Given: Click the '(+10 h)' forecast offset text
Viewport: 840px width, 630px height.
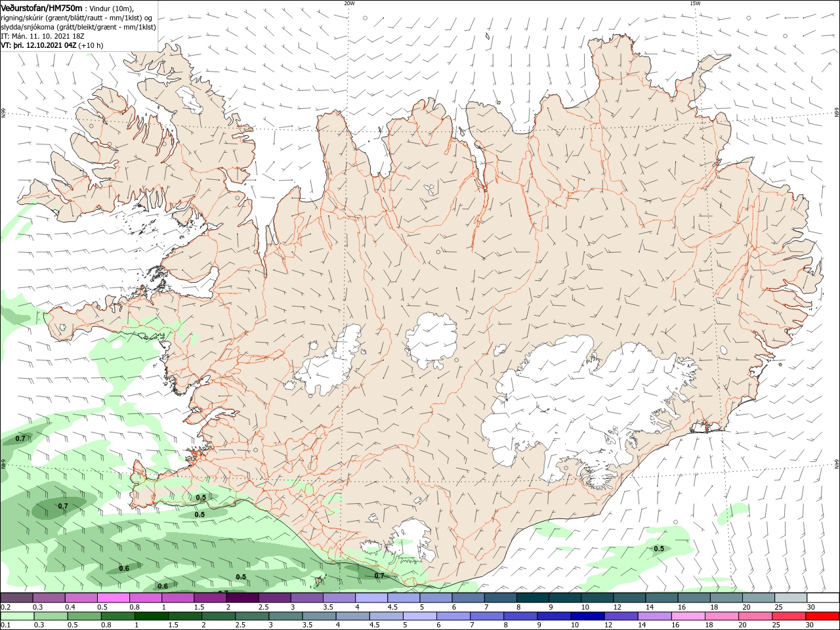Looking at the screenshot, I should pos(91,45).
